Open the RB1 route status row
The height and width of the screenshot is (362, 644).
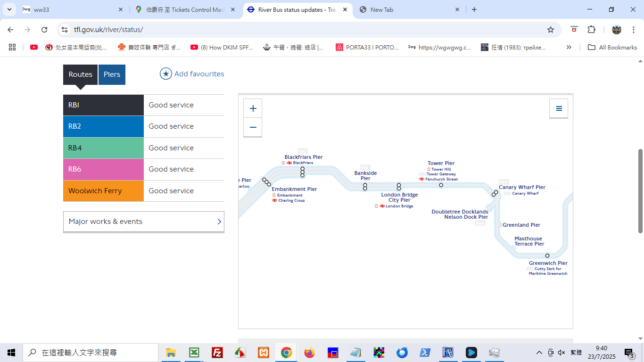[144, 105]
